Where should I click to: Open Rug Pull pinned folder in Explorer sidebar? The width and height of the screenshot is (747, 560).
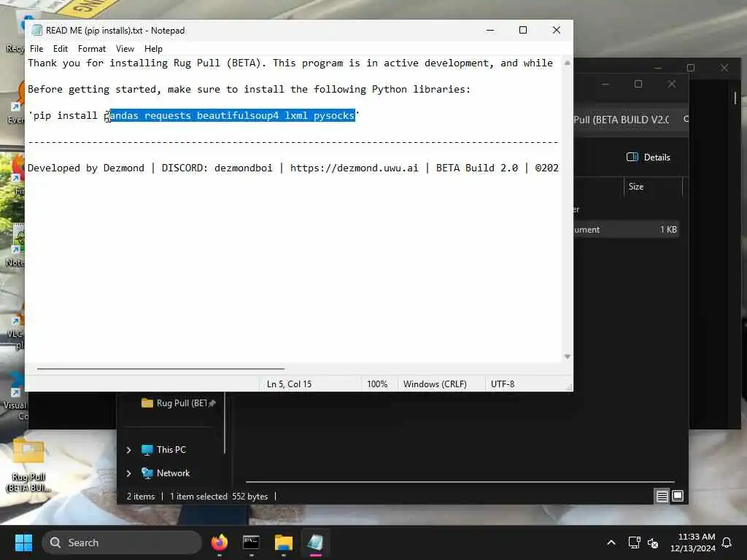click(x=179, y=402)
